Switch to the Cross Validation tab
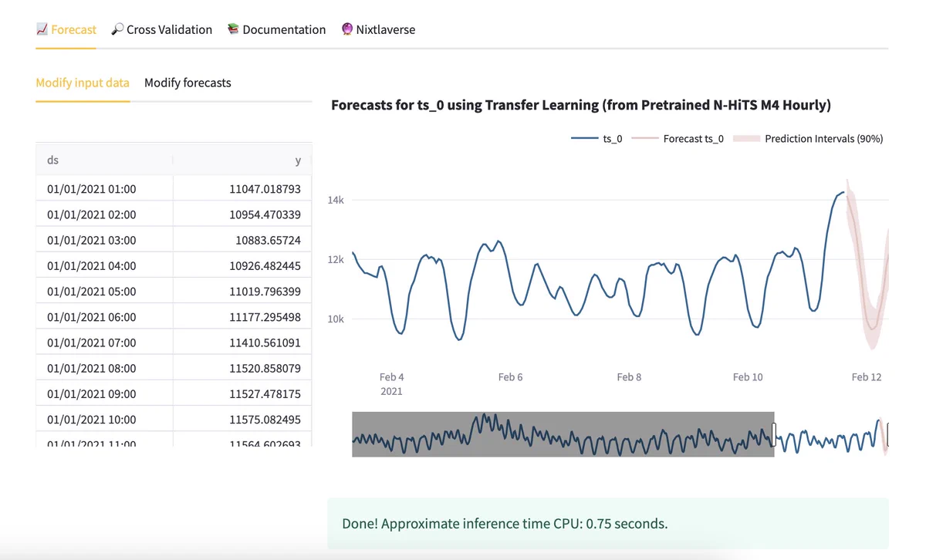 [162, 29]
